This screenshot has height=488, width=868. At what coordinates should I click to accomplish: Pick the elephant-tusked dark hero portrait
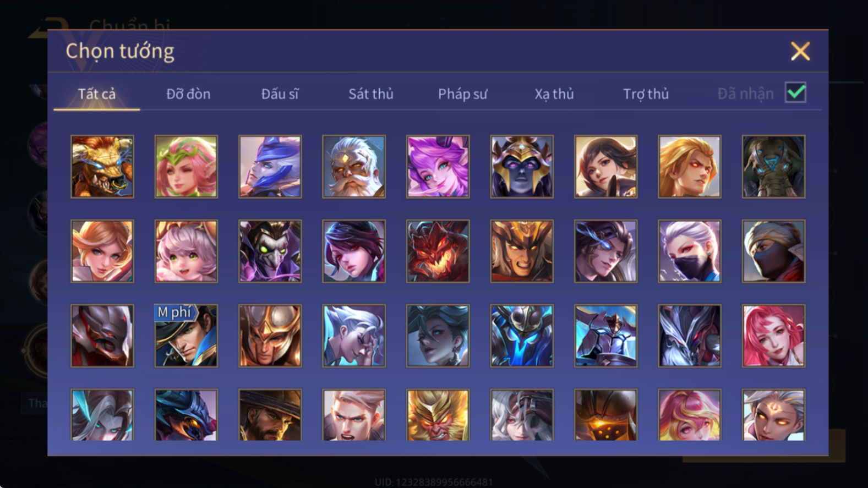click(x=773, y=167)
